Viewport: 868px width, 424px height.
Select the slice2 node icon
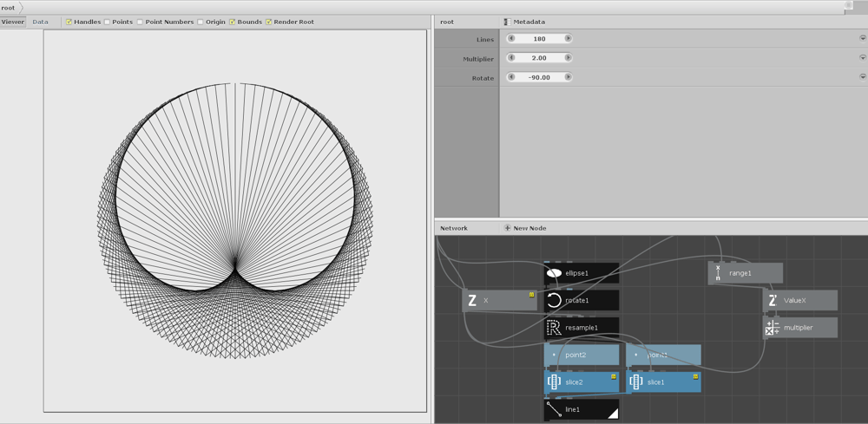pos(554,382)
